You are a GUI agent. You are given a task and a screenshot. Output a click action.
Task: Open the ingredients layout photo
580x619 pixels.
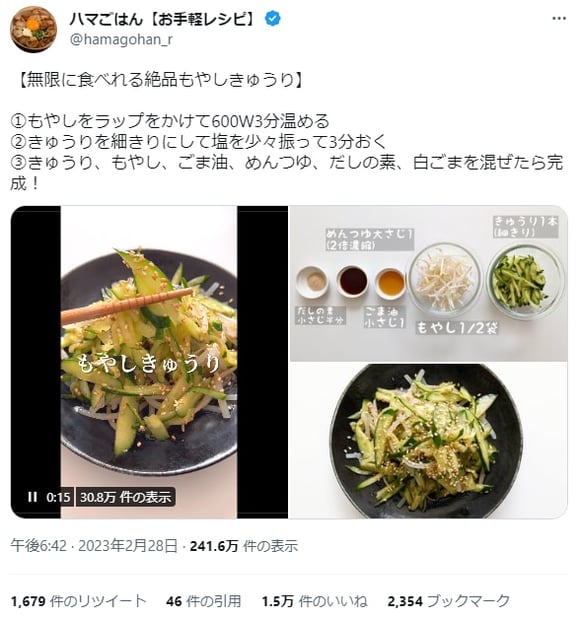point(429,283)
